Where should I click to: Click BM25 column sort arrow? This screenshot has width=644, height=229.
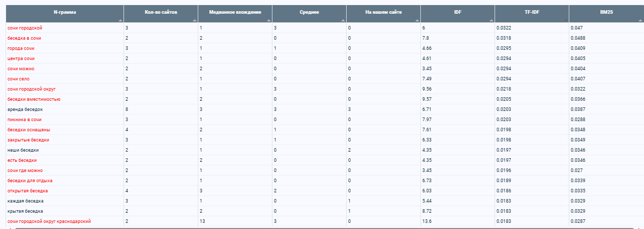click(640, 20)
